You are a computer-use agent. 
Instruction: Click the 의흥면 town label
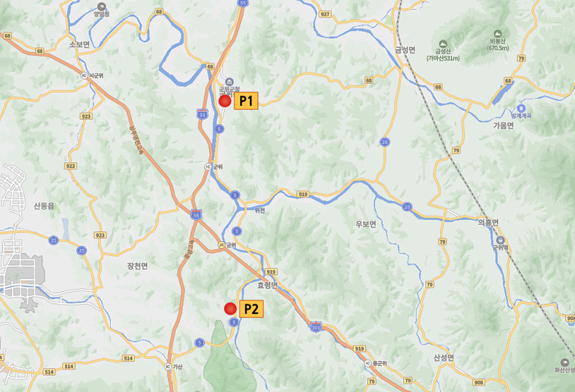(x=488, y=223)
